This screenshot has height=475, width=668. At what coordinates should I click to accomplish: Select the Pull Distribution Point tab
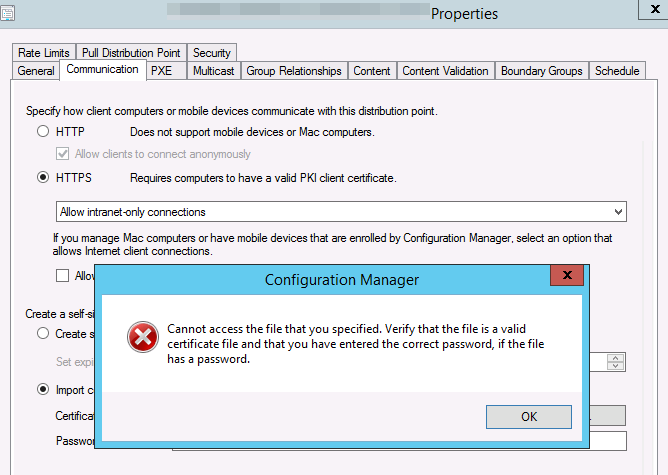131,52
